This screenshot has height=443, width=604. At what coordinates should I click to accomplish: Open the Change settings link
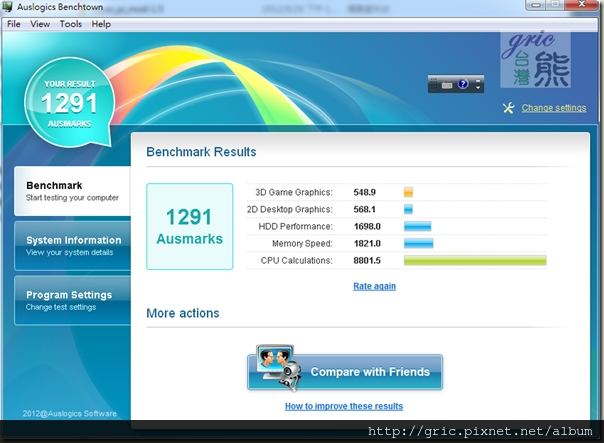coord(554,108)
